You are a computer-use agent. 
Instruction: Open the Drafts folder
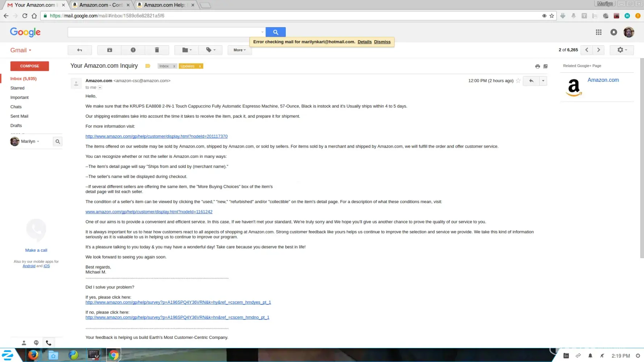pos(16,126)
